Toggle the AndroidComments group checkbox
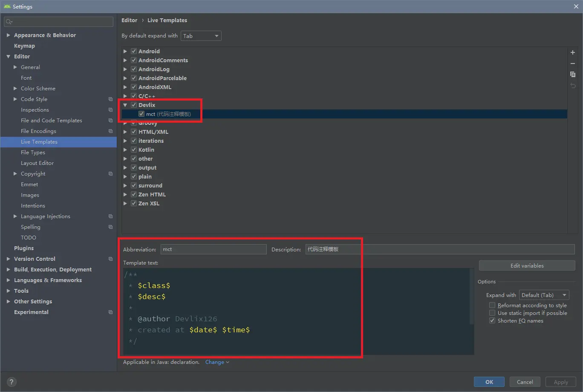 point(134,60)
